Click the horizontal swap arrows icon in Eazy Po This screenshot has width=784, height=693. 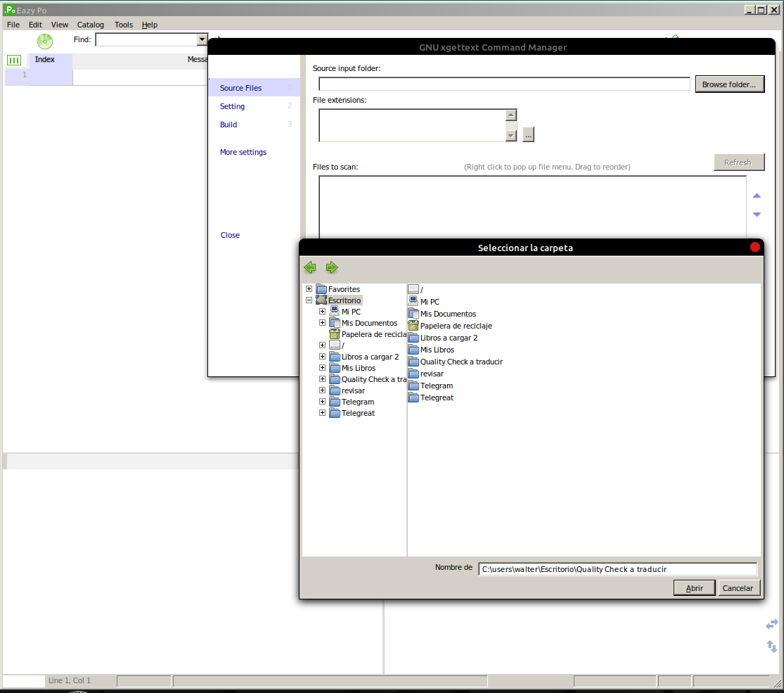click(772, 624)
